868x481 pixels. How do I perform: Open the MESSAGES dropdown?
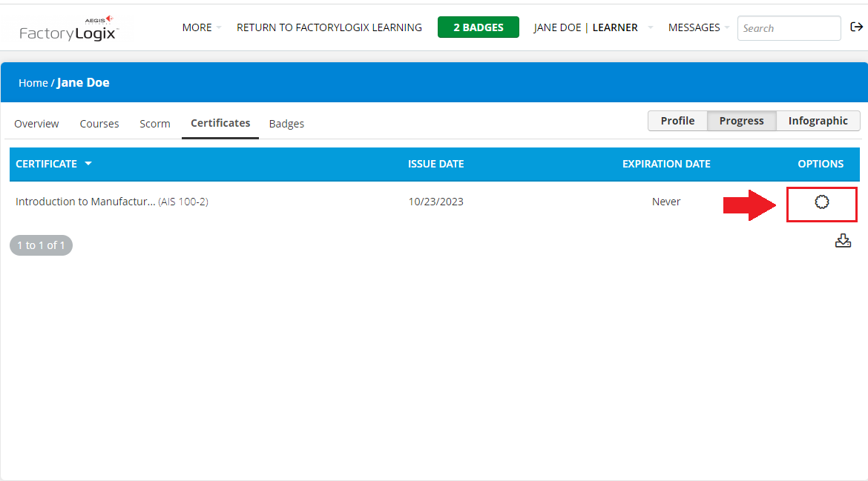pyautogui.click(x=696, y=27)
